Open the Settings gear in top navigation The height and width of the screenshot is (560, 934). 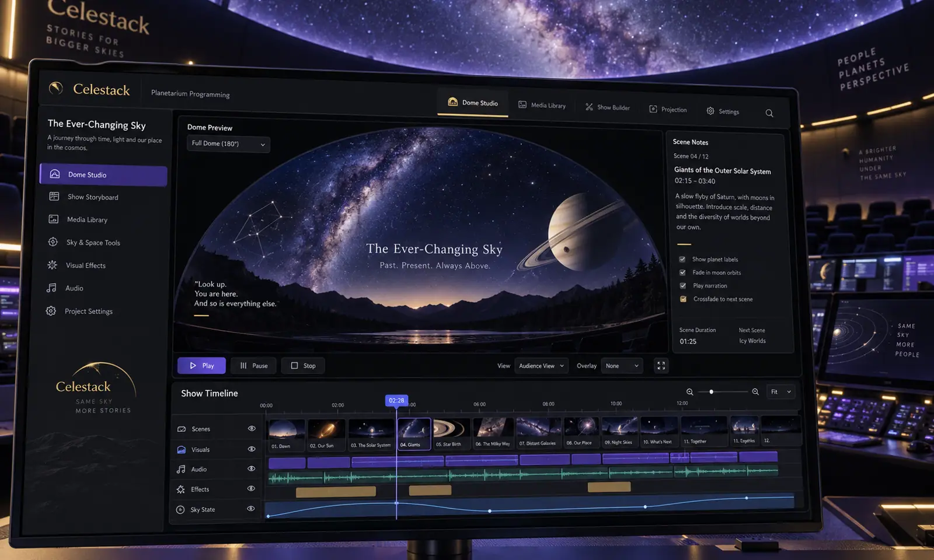[x=723, y=111]
